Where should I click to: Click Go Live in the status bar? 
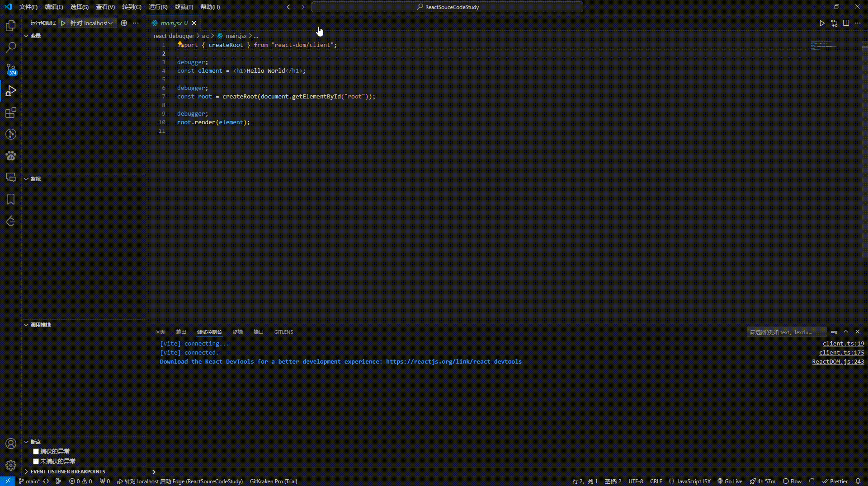pyautogui.click(x=730, y=481)
